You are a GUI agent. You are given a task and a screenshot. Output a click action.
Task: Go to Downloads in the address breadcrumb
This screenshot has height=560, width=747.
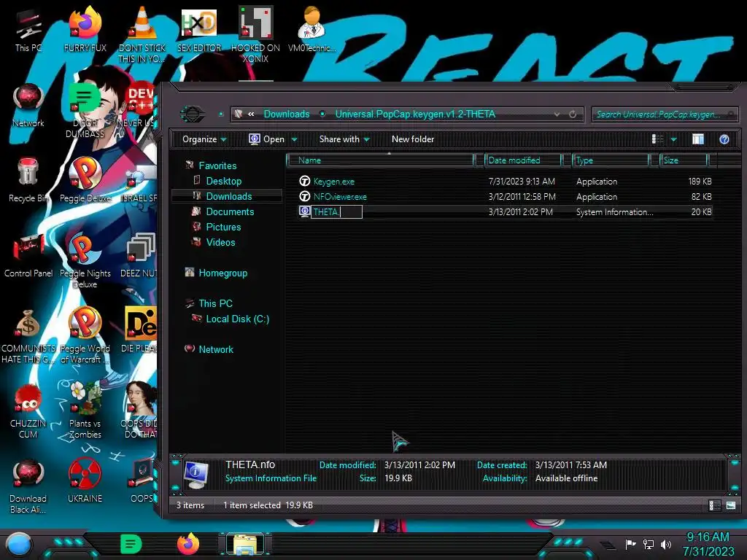[287, 114]
